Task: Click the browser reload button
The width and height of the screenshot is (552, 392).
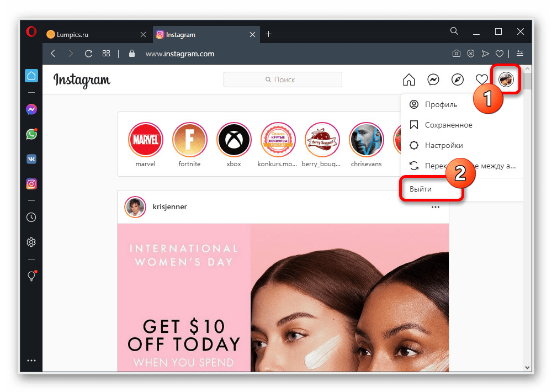Action: 88,54
